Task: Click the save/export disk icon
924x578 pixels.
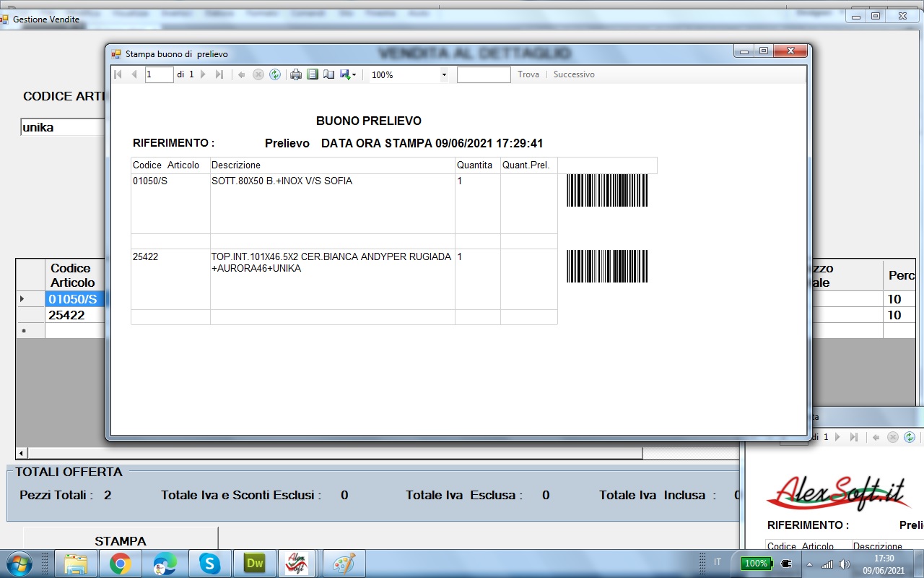Action: tap(345, 74)
